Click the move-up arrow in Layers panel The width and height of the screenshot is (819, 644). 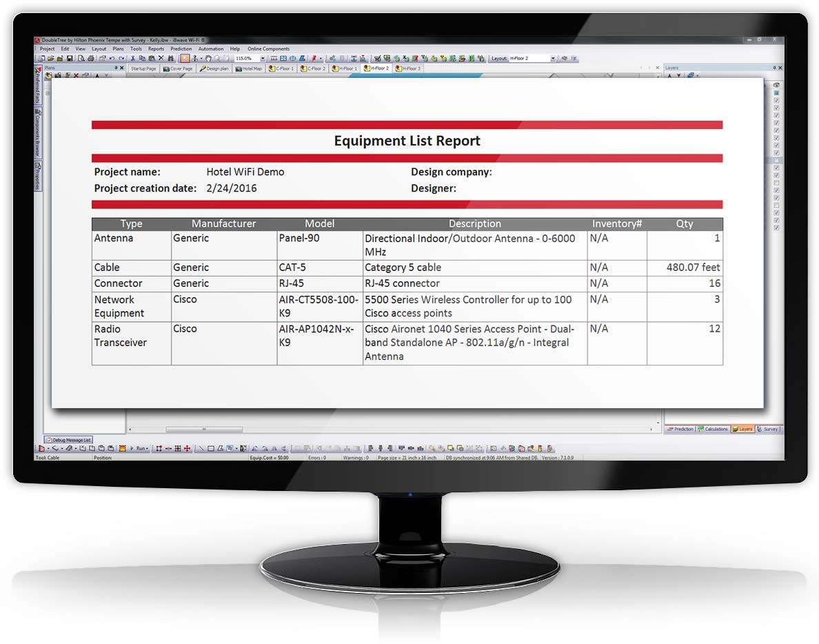669,75
